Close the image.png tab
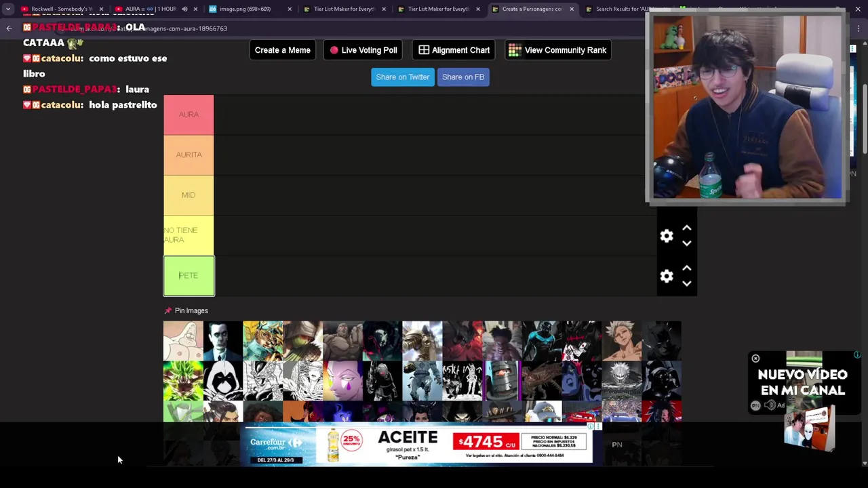The width and height of the screenshot is (868, 488). pyautogui.click(x=290, y=9)
